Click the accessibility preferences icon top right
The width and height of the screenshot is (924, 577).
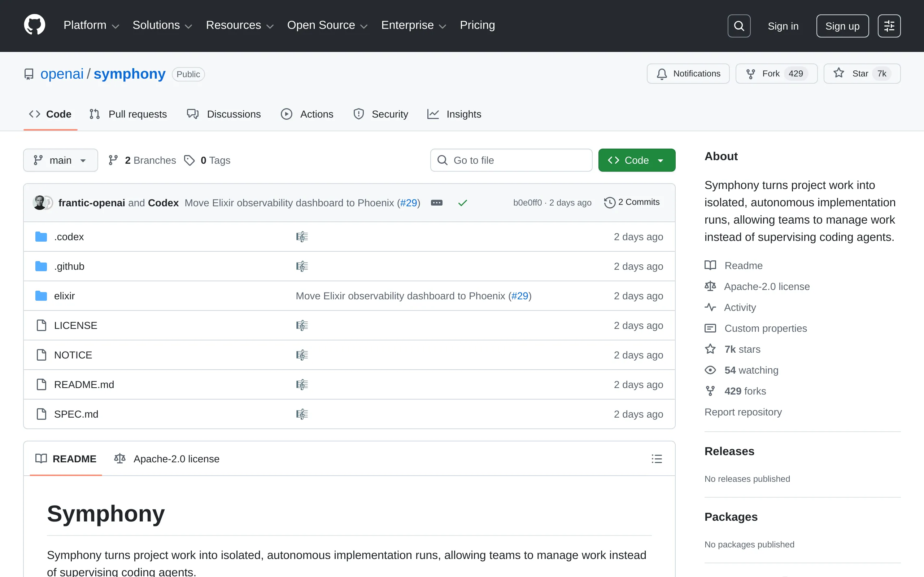pyautogui.click(x=889, y=26)
